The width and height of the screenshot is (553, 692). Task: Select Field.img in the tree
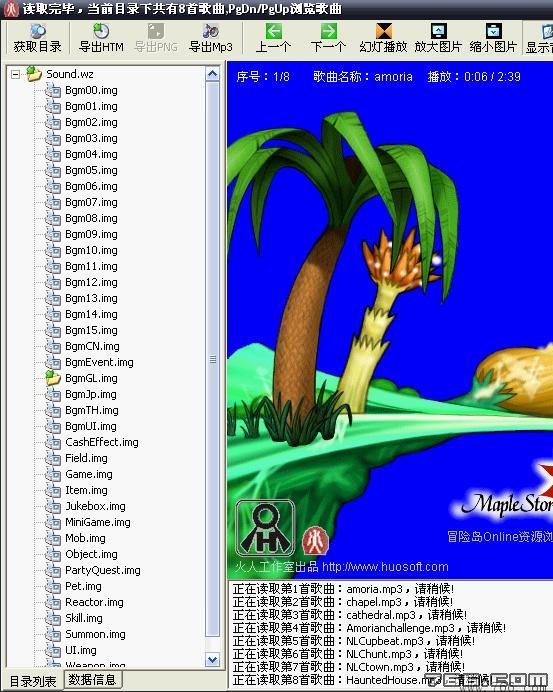click(87, 458)
